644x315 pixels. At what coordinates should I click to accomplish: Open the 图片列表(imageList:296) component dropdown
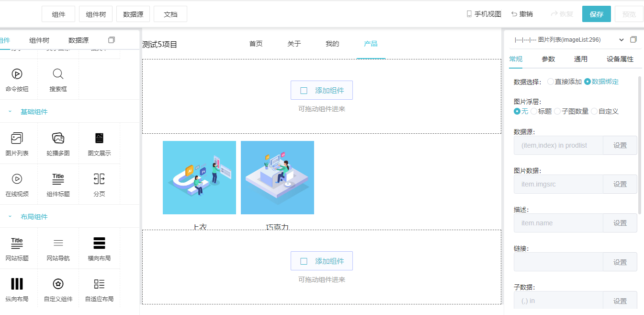click(x=569, y=40)
